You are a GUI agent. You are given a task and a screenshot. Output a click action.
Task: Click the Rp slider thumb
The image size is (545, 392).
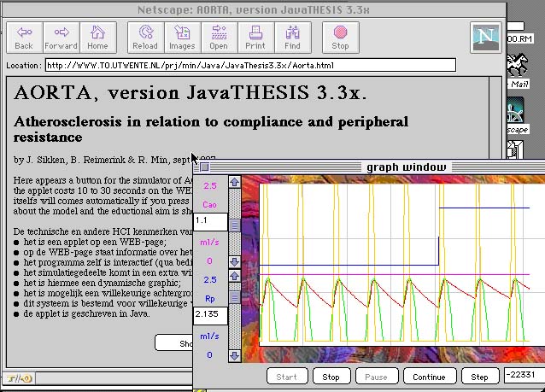pyautogui.click(x=235, y=297)
